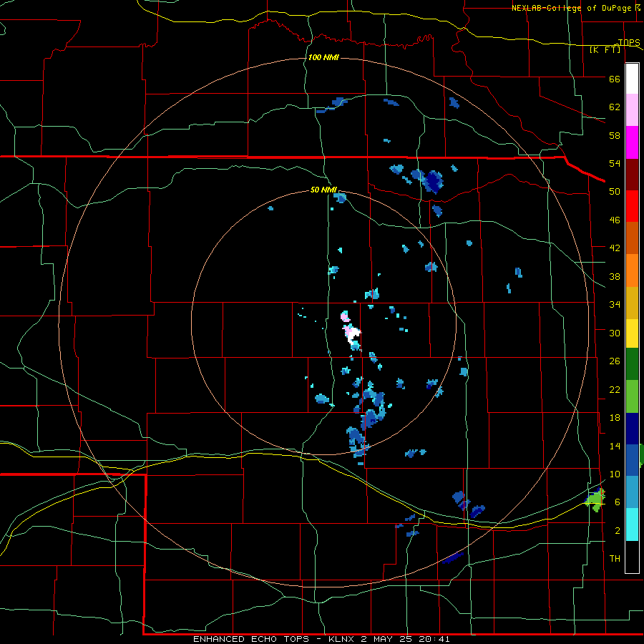The height and width of the screenshot is (644, 644).
Task: Pick the navy blue legend band
Action: (x=632, y=429)
